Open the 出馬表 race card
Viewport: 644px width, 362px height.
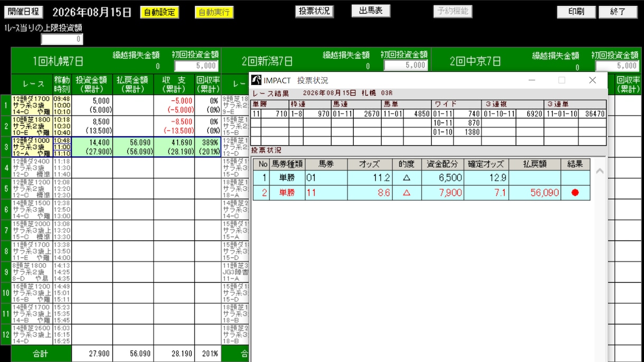[371, 11]
